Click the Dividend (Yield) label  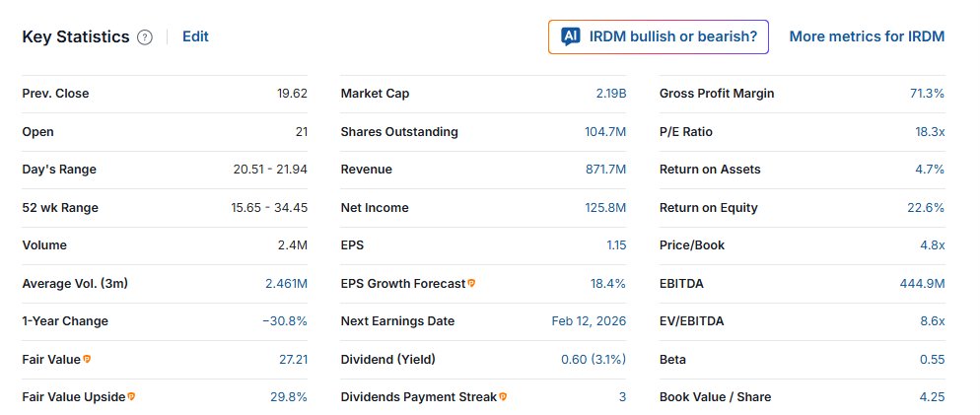coord(388,360)
